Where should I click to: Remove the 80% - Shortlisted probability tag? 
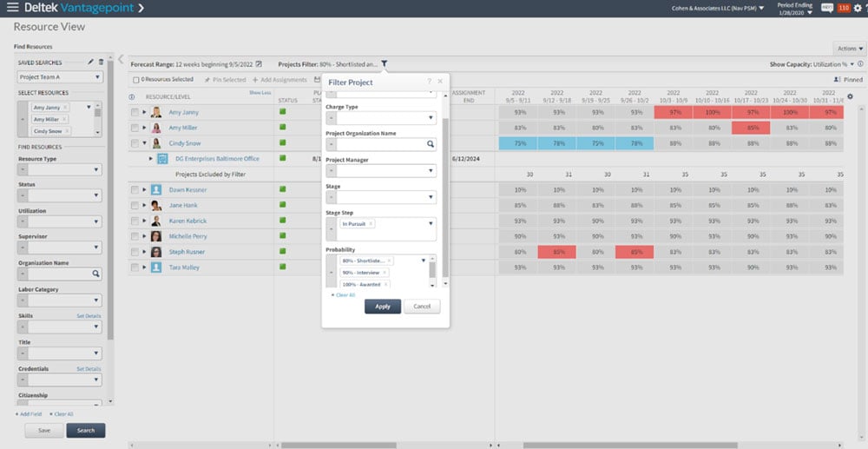(x=389, y=261)
